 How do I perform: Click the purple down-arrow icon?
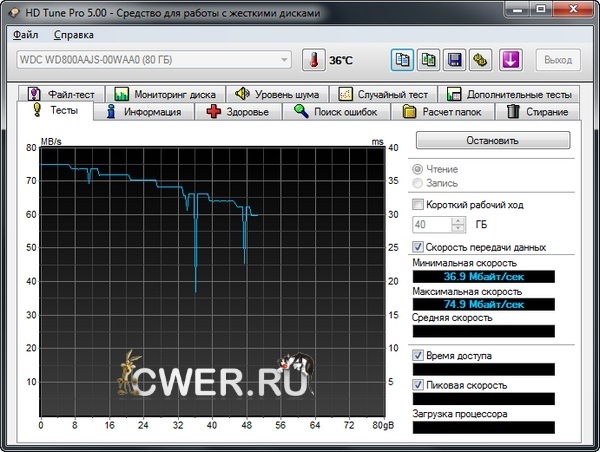[510, 60]
